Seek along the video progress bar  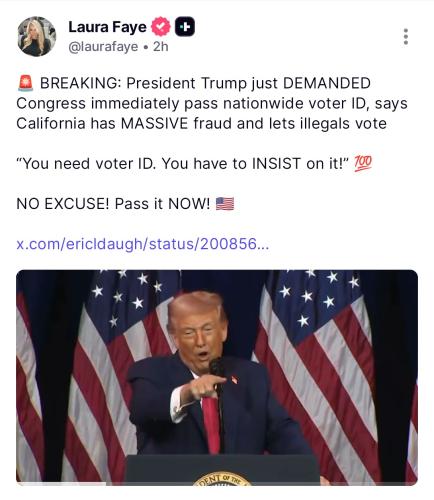coord(217,484)
